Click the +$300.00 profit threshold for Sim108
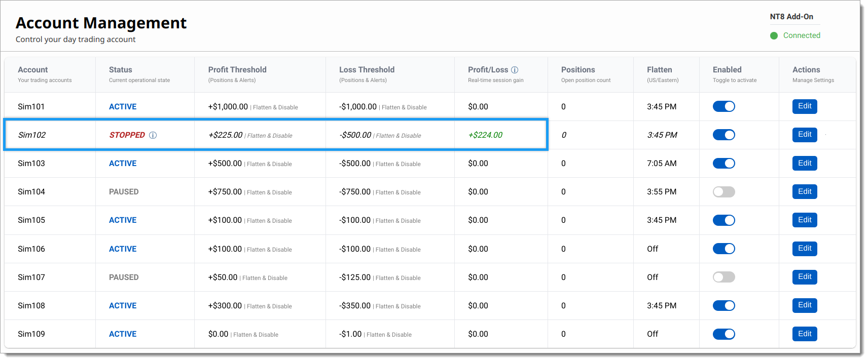The width and height of the screenshot is (868, 361). 225,306
